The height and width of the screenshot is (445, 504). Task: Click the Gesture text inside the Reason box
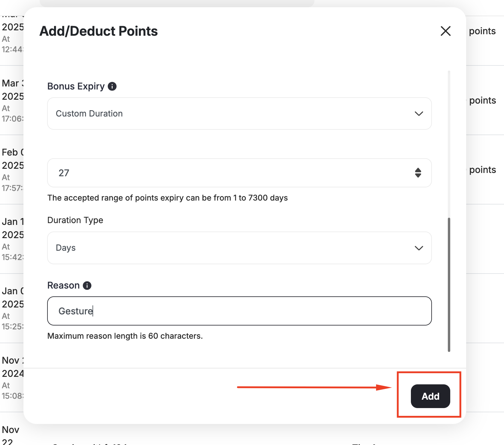[x=75, y=311]
